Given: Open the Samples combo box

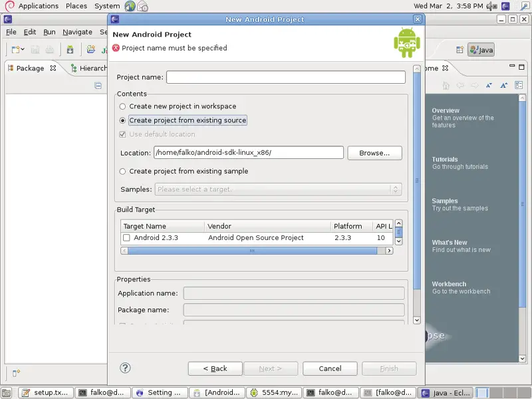Looking at the screenshot, I should [x=278, y=190].
